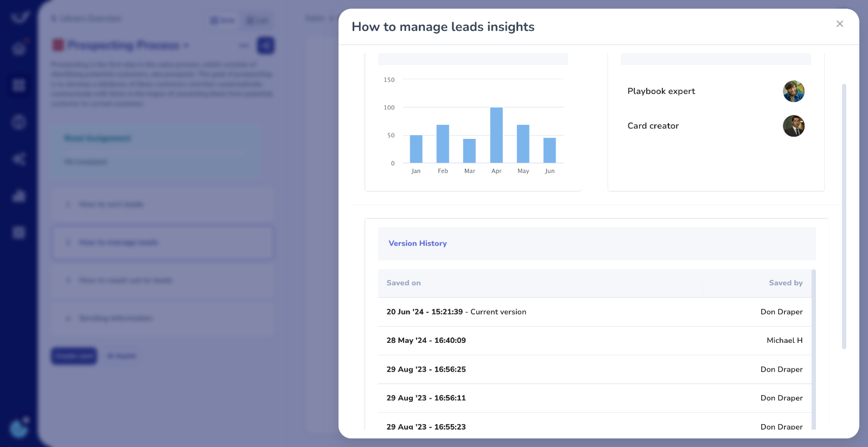The image size is (868, 447).
Task: Open the three-dots menu beside Prospecting Process
Action: point(244,46)
